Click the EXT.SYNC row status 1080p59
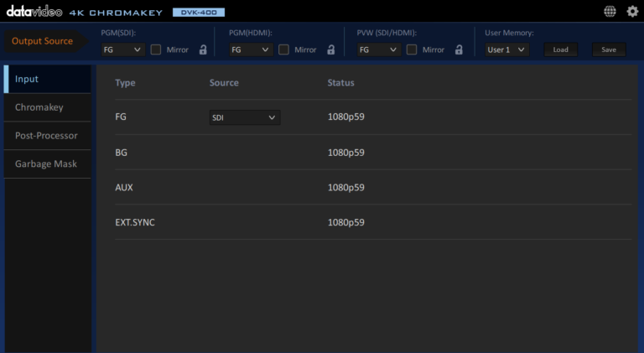This screenshot has height=353, width=644. 345,222
